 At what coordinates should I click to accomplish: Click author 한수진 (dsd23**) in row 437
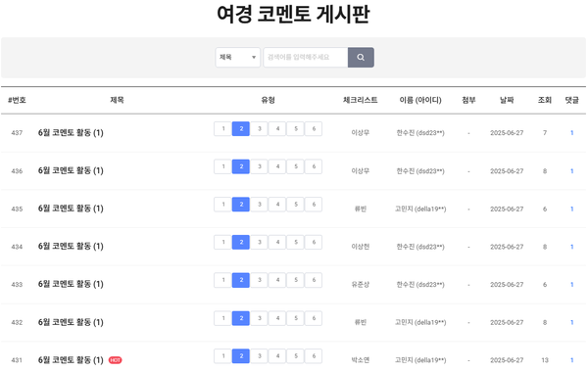coord(420,132)
